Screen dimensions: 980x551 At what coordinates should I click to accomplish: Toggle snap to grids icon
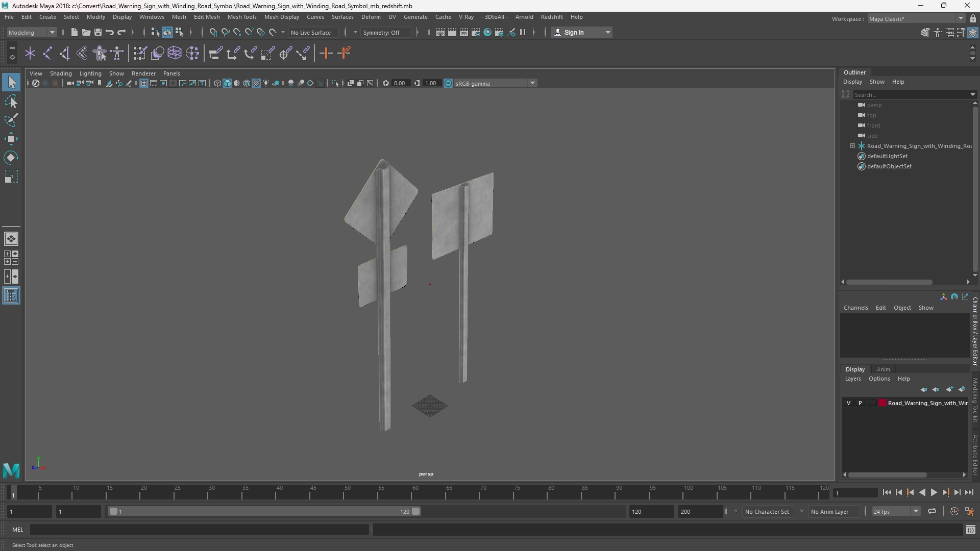[x=214, y=32]
